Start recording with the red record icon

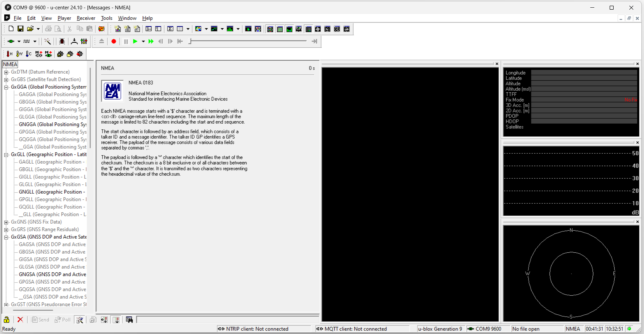113,41
